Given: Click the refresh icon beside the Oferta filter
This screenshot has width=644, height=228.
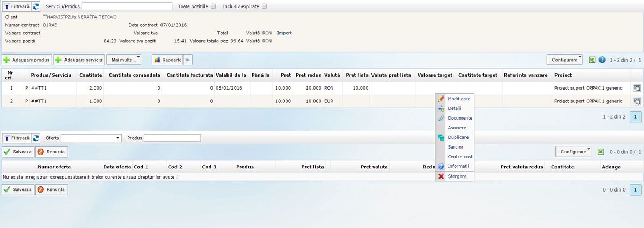Looking at the screenshot, I should coord(35,138).
